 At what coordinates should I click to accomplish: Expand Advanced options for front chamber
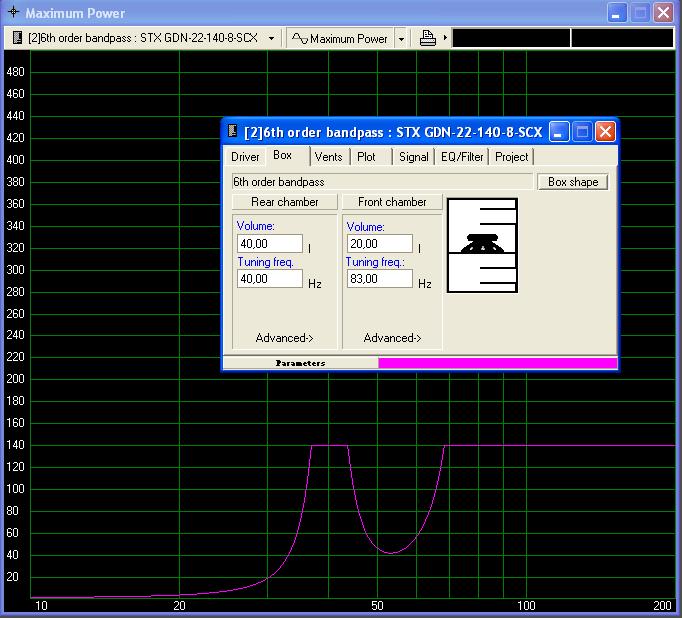[392, 338]
